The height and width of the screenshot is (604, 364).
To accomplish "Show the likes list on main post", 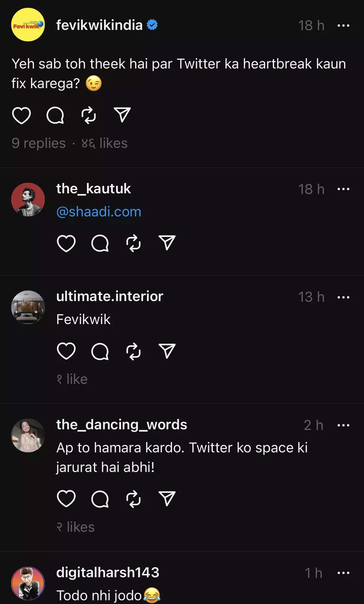I will (x=105, y=143).
